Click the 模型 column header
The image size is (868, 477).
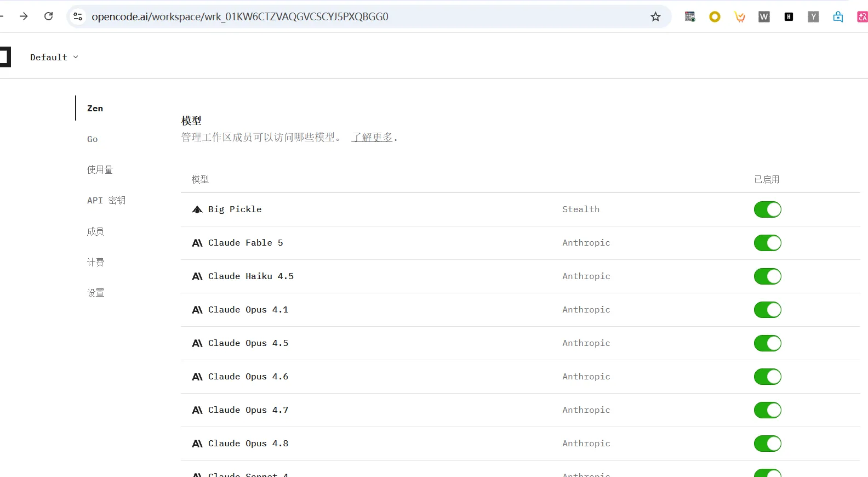[x=201, y=179]
